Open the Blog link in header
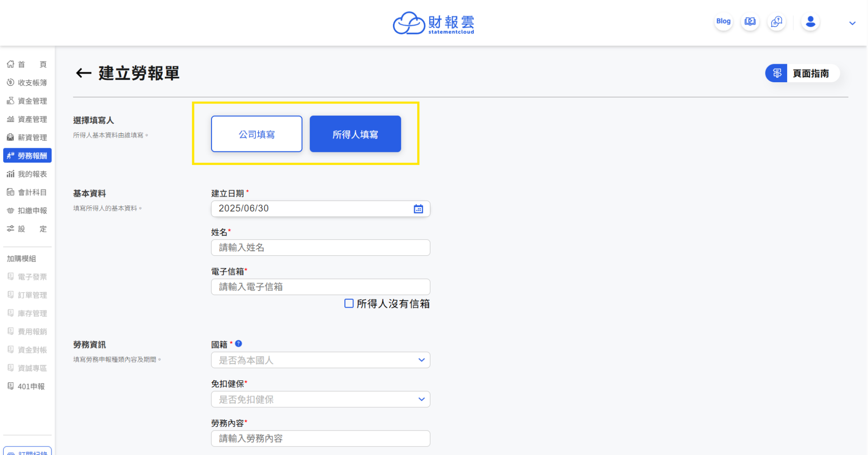The width and height of the screenshot is (868, 455). coord(723,21)
